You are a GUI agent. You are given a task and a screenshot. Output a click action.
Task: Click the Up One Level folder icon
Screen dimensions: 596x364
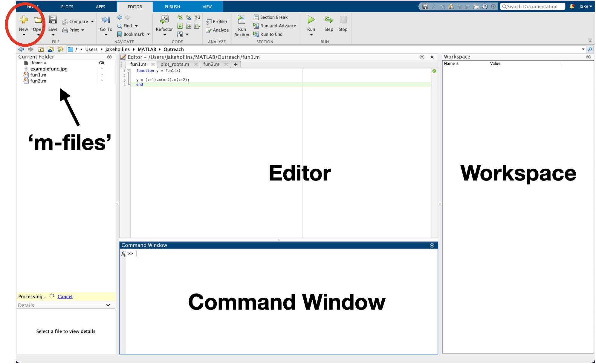pos(41,49)
